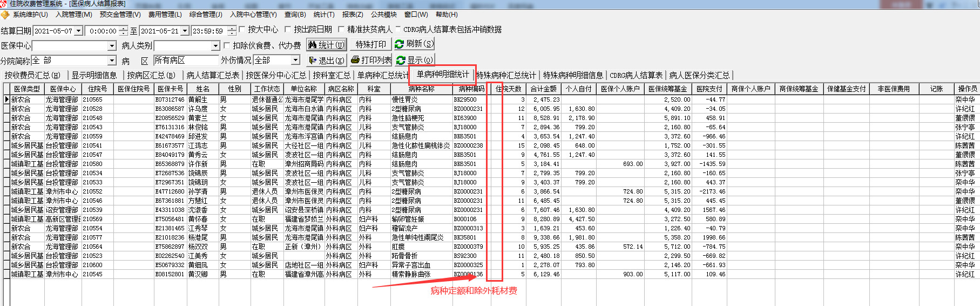Click the 病区 field showing 所有病区
The height and width of the screenshot is (306, 980).
coord(186,60)
